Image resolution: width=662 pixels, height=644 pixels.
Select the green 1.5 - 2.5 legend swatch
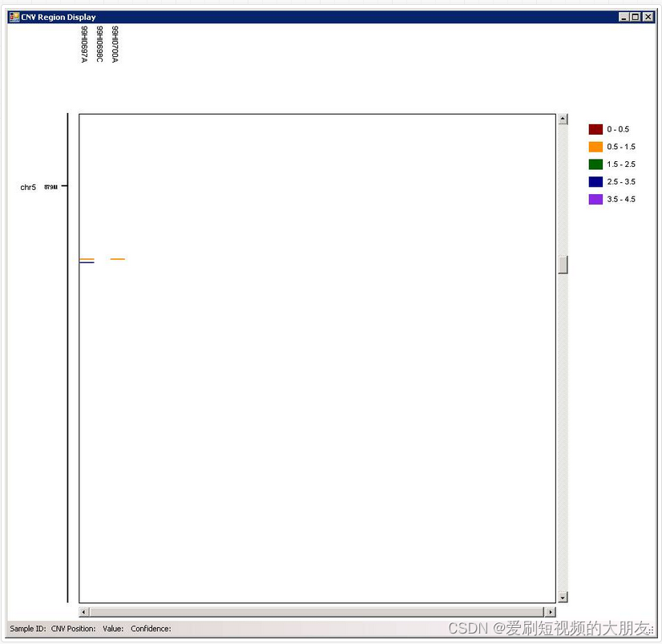(x=594, y=164)
